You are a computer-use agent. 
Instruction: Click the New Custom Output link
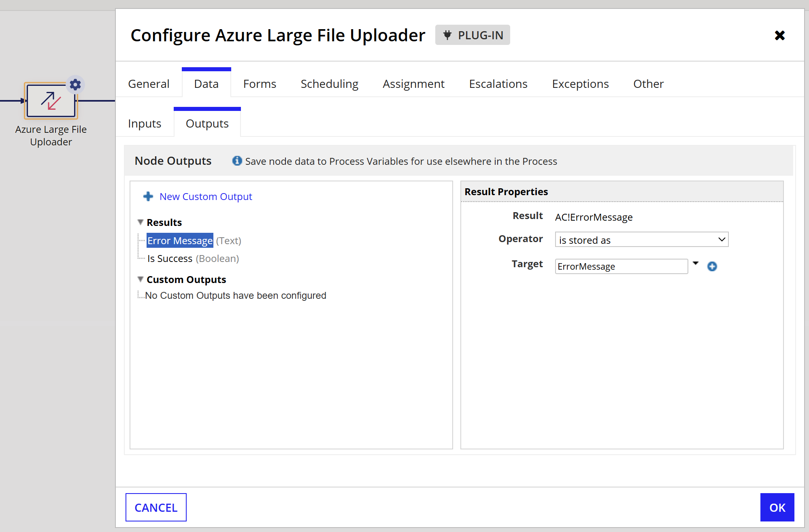[206, 196]
